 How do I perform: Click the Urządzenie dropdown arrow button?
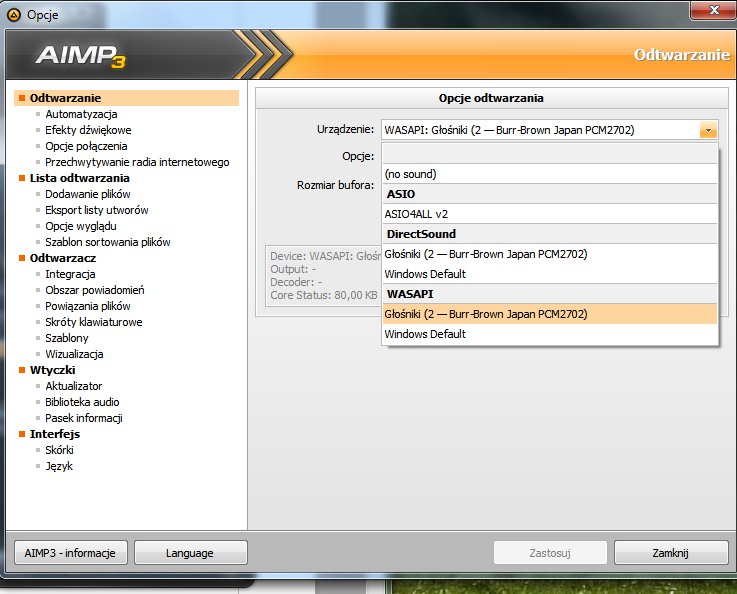pyautogui.click(x=708, y=130)
